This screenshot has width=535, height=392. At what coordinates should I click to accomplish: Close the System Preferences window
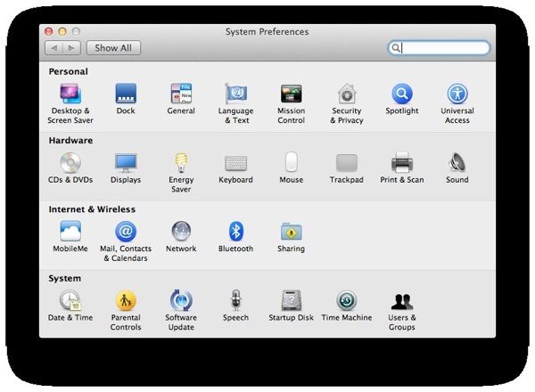48,32
